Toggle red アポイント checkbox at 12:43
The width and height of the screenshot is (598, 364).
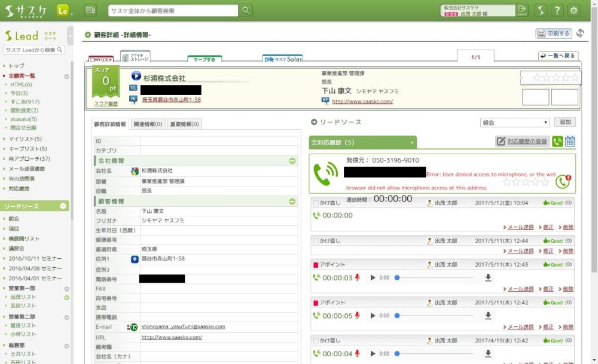click(316, 265)
